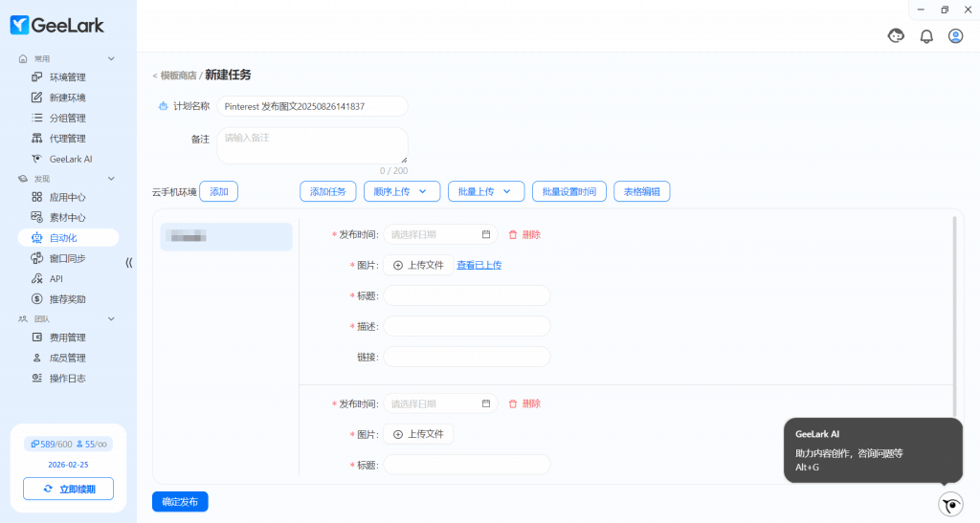Collapse the sidebar with the double-chevron icon

click(129, 263)
